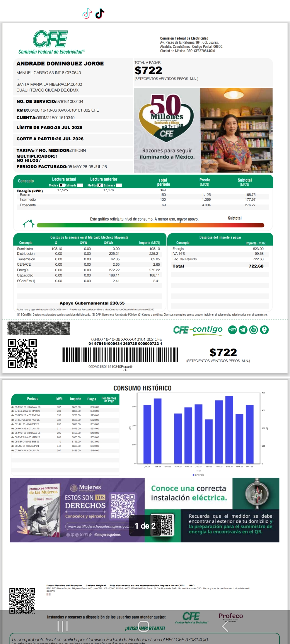Click IVA 16% amount 99.68
The image size is (290, 644).
tap(259, 254)
